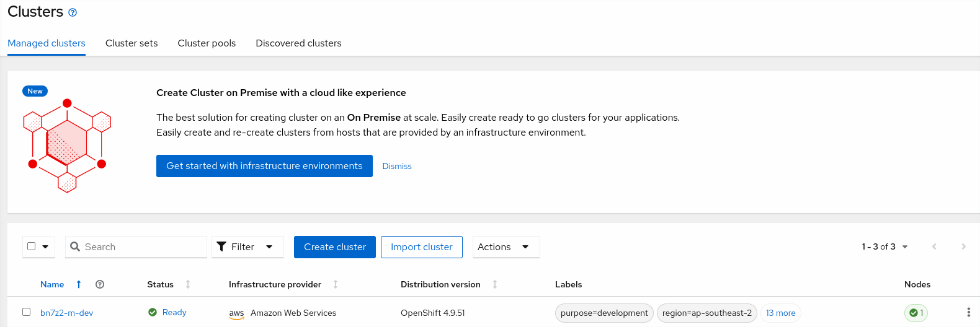Open kebab menu for bn7z2-m-dev row
The image size is (980, 327).
968,313
